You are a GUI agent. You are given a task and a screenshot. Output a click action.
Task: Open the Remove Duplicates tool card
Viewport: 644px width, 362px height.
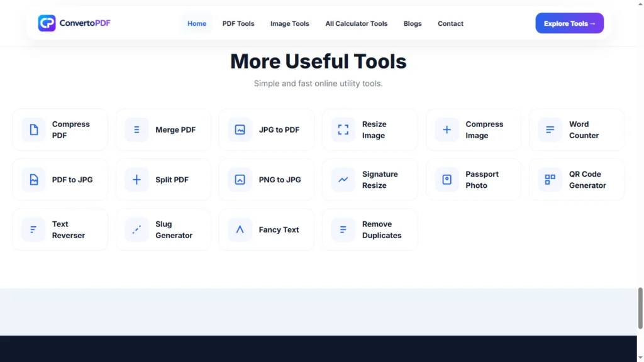(x=370, y=230)
